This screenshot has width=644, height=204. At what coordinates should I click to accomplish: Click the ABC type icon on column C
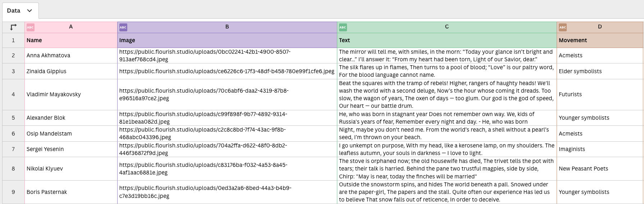click(x=343, y=27)
